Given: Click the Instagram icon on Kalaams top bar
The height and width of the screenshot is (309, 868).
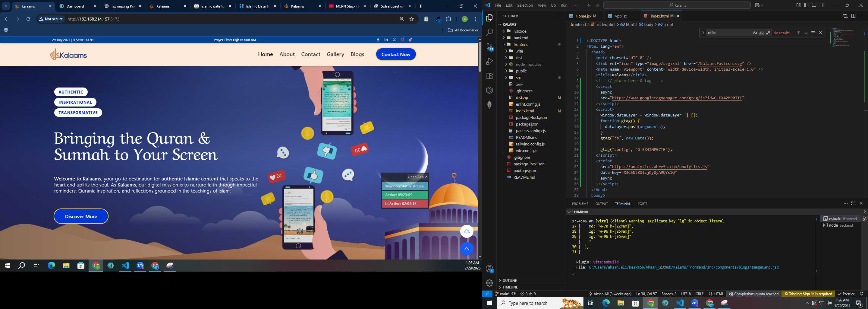Looking at the screenshot, I should [x=402, y=40].
